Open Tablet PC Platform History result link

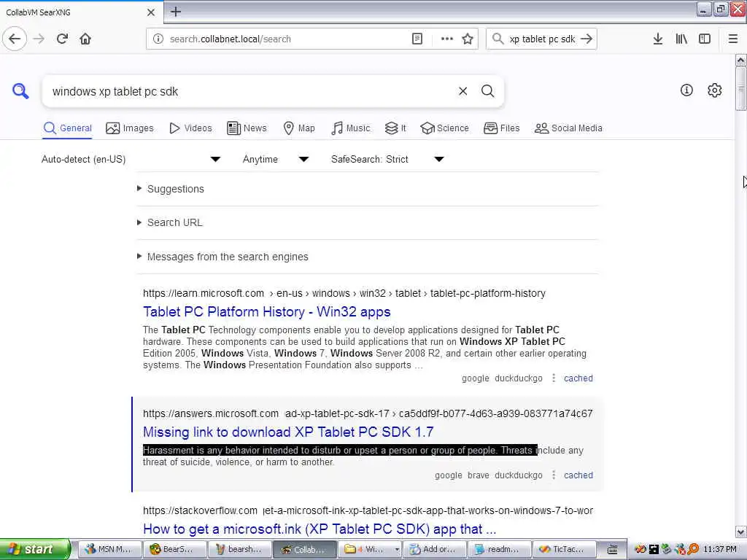click(267, 312)
